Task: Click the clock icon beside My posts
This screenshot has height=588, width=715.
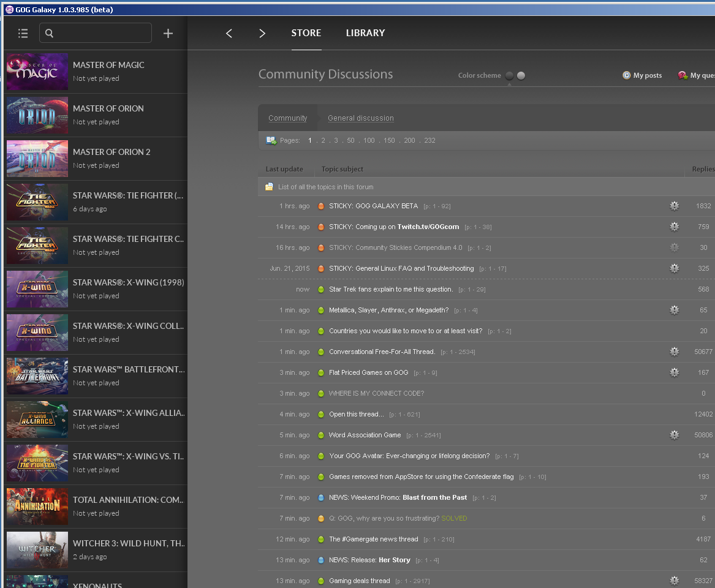Action: [627, 75]
